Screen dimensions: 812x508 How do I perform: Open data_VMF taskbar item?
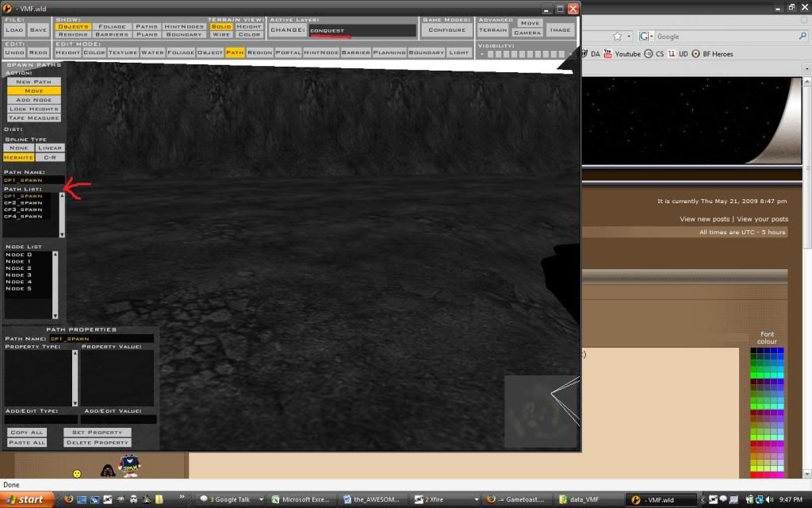pos(584,500)
